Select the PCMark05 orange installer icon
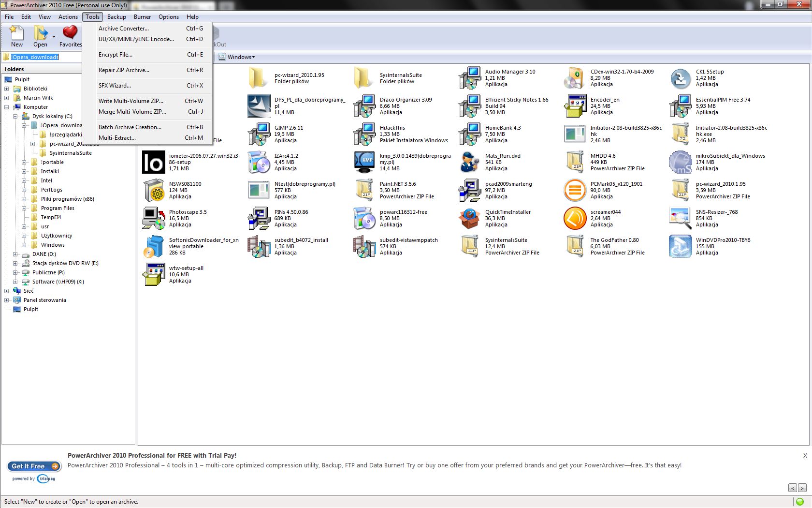Image resolution: width=812 pixels, height=508 pixels. [575, 190]
